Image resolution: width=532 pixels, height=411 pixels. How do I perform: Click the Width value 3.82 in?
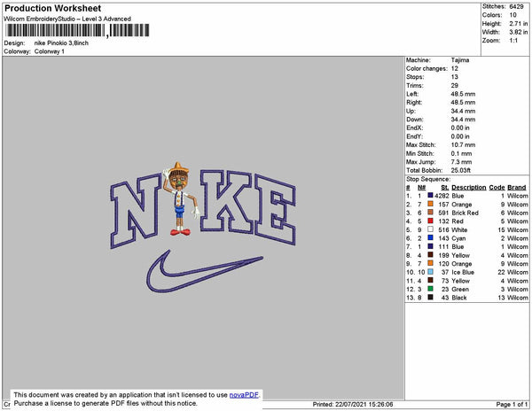click(x=518, y=32)
